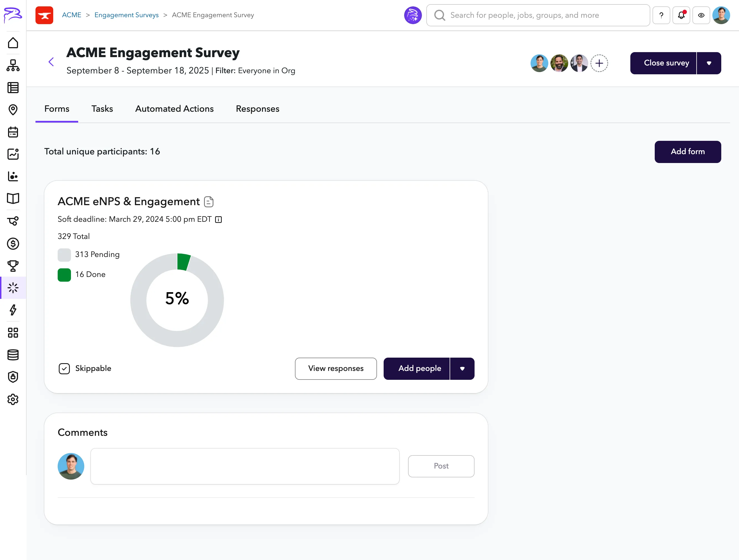Image resolution: width=739 pixels, height=560 pixels.
Task: Switch to the Forms tab
Action: click(x=57, y=109)
